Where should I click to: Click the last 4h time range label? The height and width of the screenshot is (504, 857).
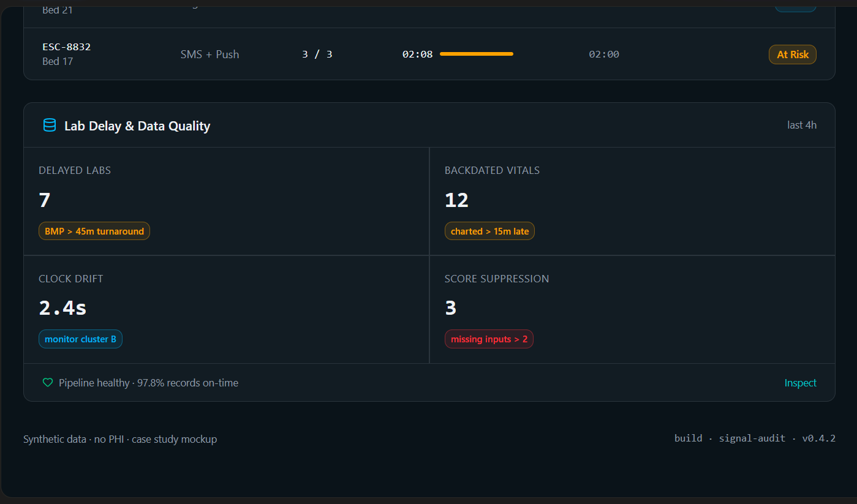pos(802,125)
